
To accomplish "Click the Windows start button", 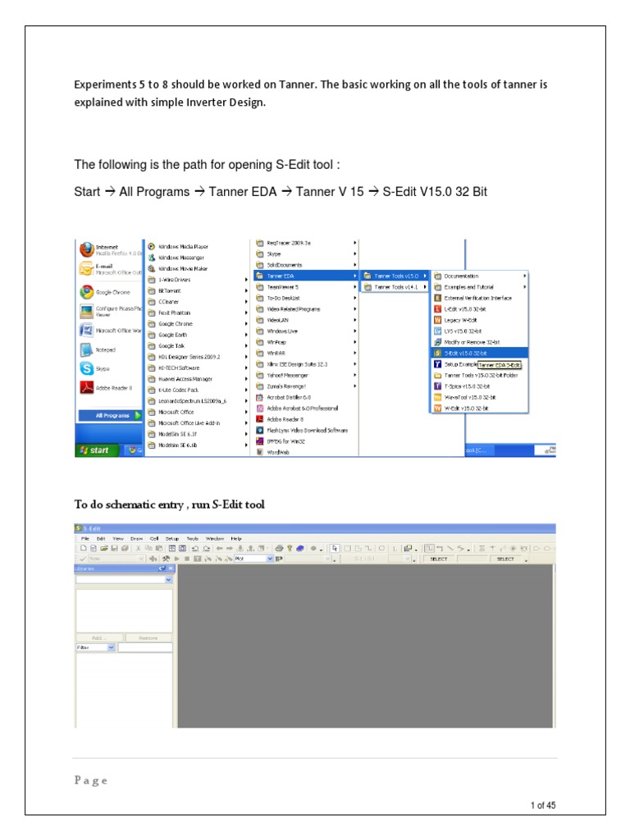I will (97, 450).
